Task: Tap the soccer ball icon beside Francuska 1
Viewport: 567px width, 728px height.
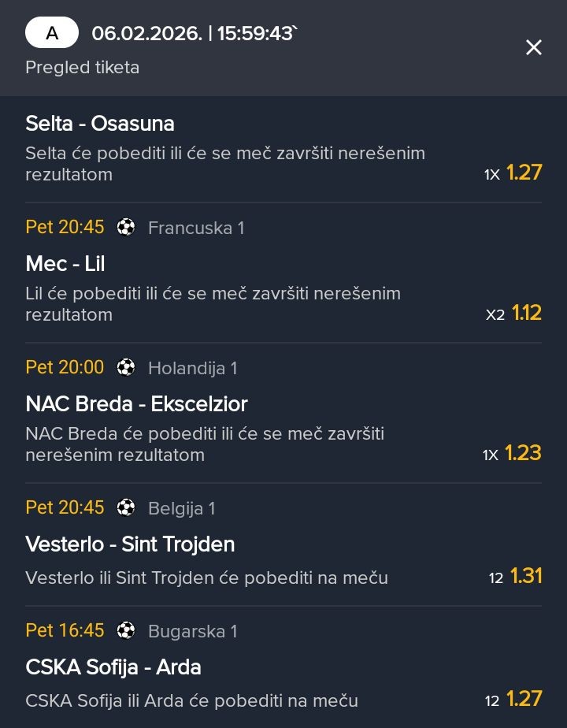Action: (x=126, y=228)
